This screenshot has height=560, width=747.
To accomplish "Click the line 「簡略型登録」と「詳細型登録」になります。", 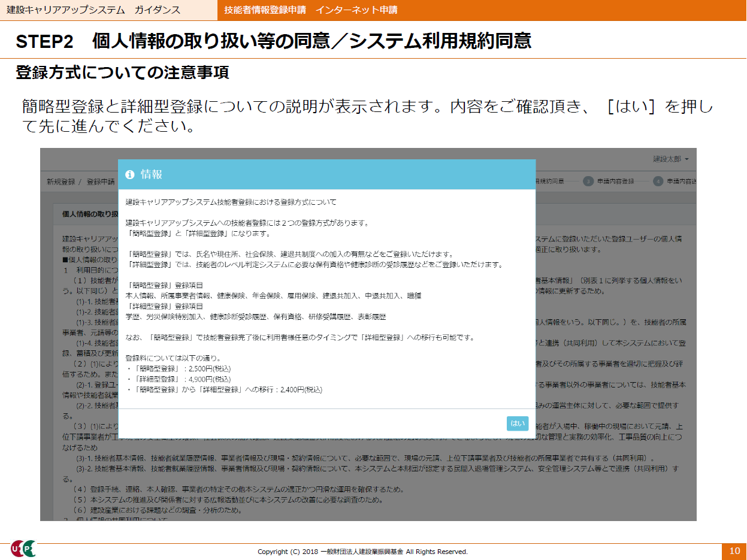I will [199, 233].
